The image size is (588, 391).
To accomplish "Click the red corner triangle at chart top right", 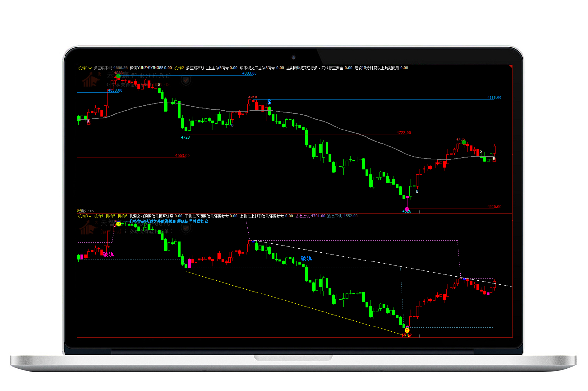I will pos(511,67).
